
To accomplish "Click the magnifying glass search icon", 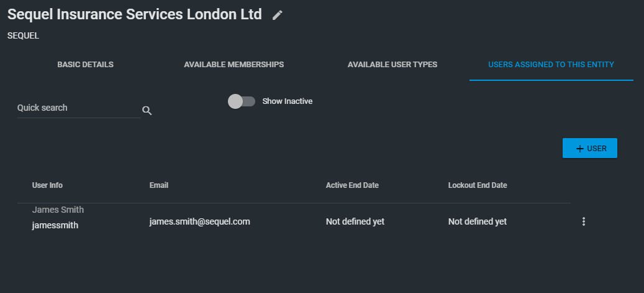I will (x=147, y=110).
